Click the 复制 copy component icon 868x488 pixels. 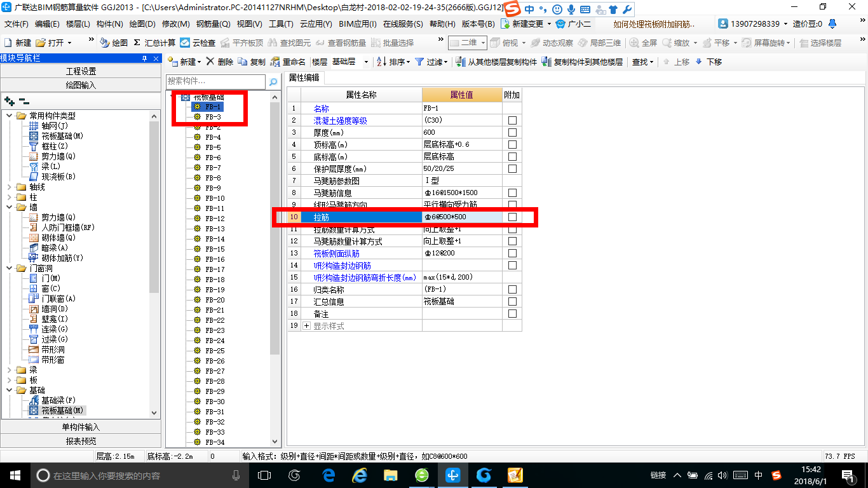coord(243,62)
